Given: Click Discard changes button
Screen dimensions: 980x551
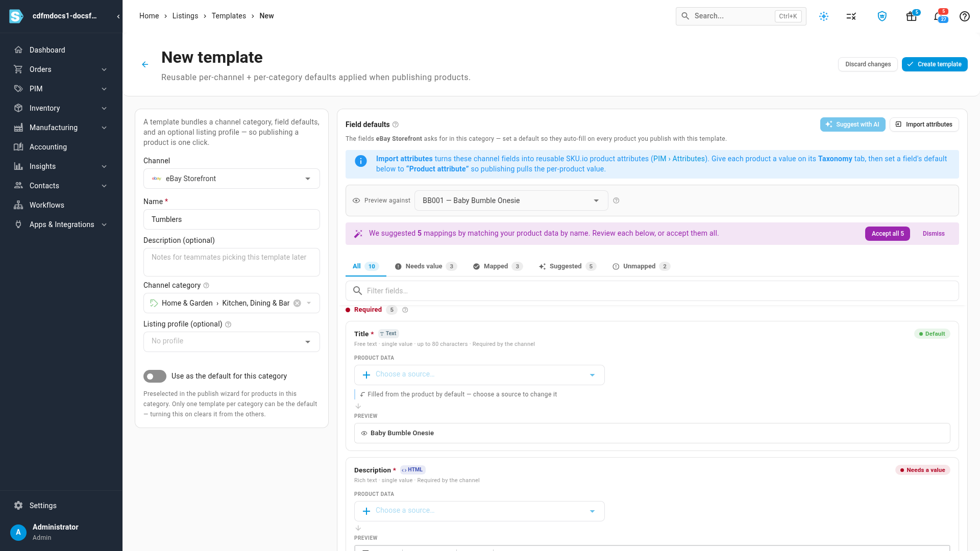Looking at the screenshot, I should (x=868, y=64).
